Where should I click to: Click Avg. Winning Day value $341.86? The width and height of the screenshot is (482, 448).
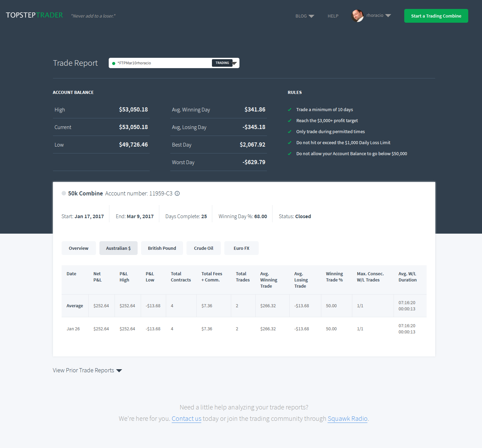click(x=255, y=109)
